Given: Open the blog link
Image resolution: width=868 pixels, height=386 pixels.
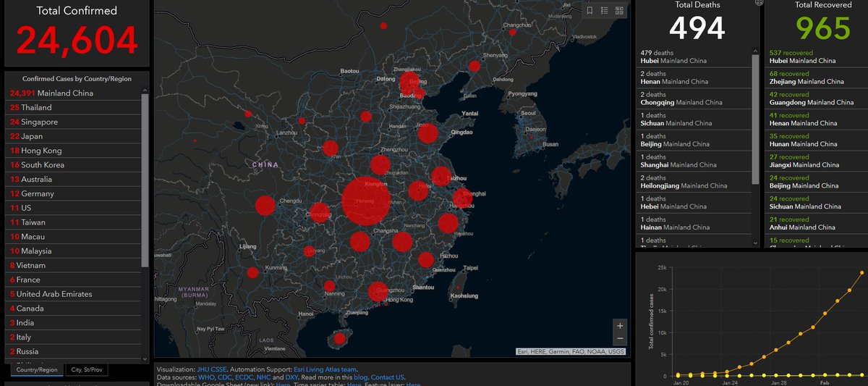Looking at the screenshot, I should [361, 377].
